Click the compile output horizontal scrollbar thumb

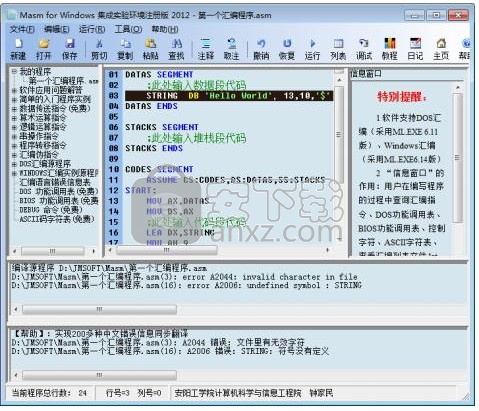tap(99, 310)
